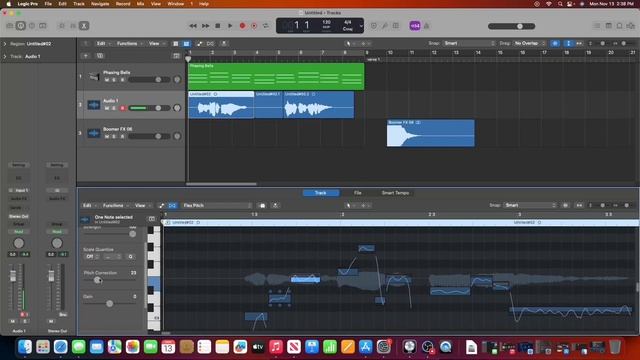Adjust the Gain slider in Flex Pitch inspector
This screenshot has height=360, width=640.
pos(109,304)
